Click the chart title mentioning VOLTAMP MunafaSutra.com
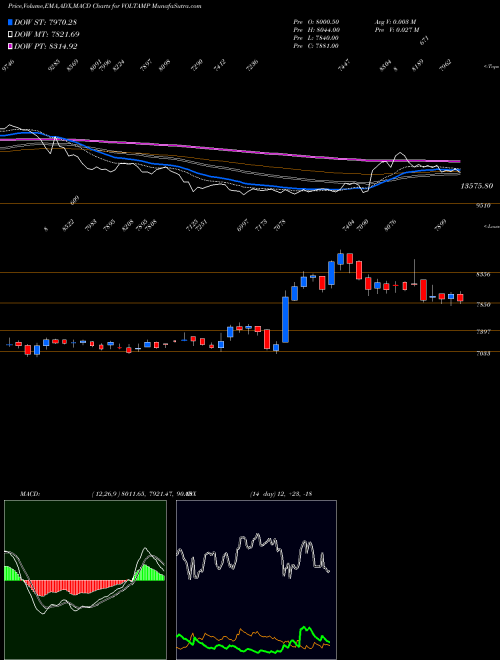Screen dimensions: 500x660 104,6
